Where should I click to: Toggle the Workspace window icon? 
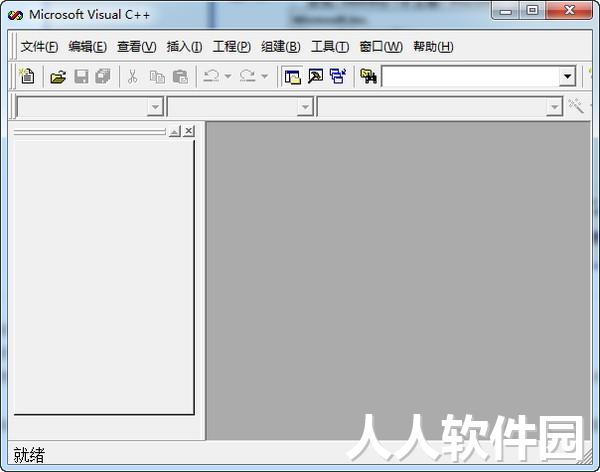293,77
